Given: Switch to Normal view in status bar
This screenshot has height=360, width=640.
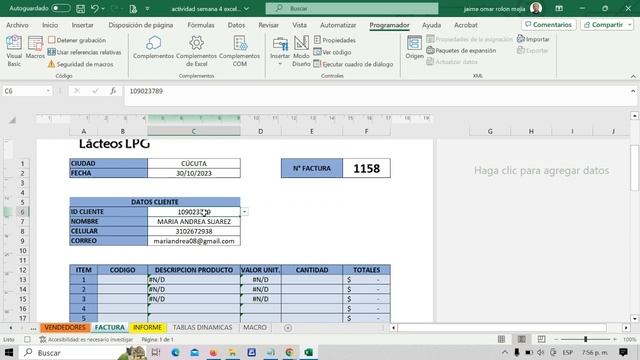Looking at the screenshot, I should [501, 339].
